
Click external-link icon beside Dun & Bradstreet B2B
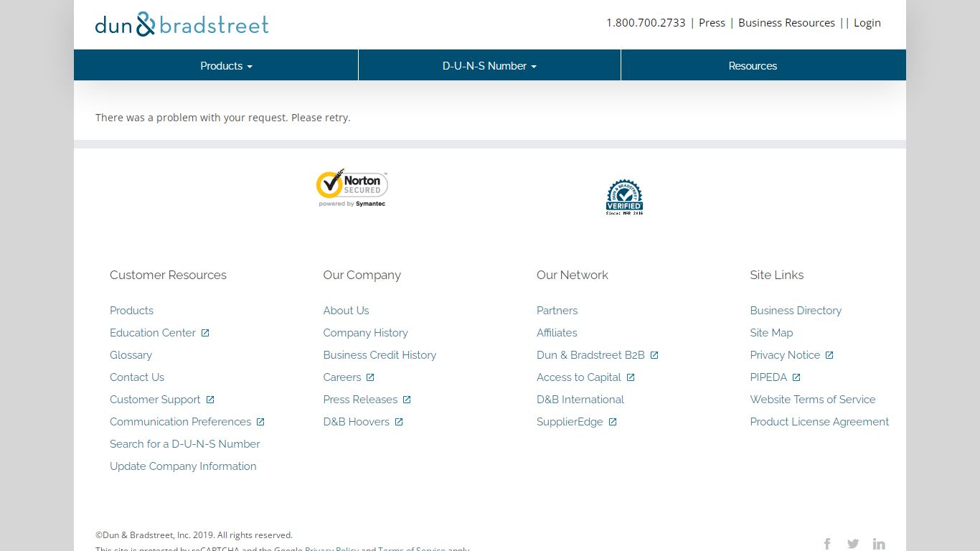pos(654,355)
